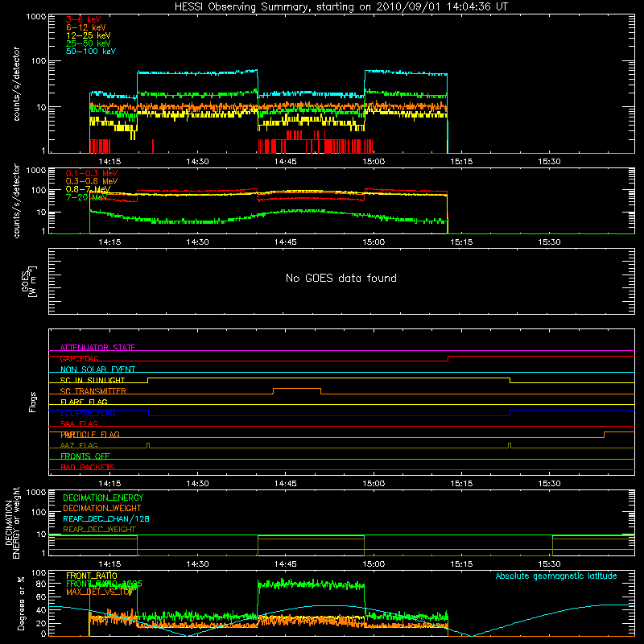644x644 pixels.
Task: Select the 50-100 keV legend label
Action: coord(91,52)
